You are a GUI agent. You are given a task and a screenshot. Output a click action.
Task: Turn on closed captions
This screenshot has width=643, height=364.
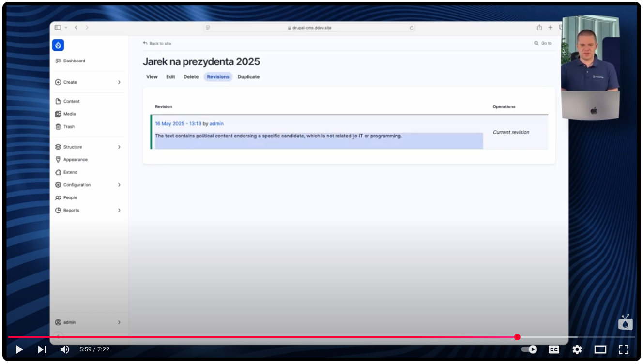click(x=553, y=349)
